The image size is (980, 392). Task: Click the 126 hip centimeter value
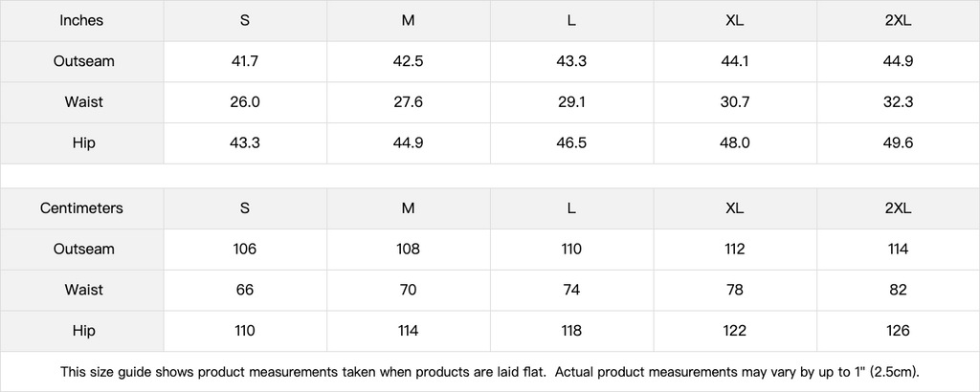click(898, 331)
